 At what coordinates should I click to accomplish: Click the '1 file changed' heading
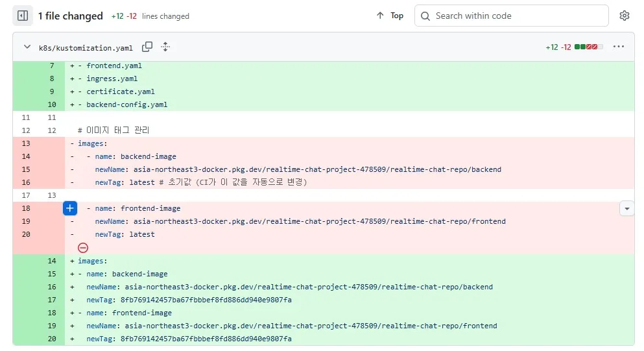tap(70, 16)
